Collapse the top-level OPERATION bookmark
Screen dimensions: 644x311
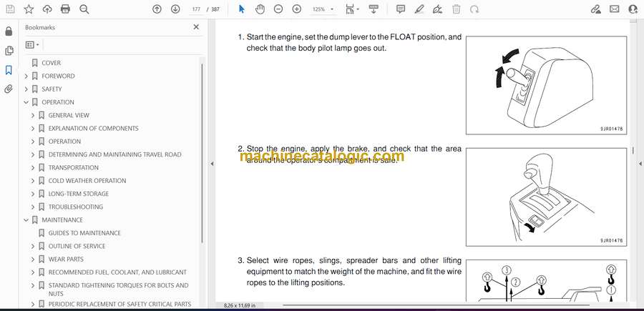tap(26, 102)
